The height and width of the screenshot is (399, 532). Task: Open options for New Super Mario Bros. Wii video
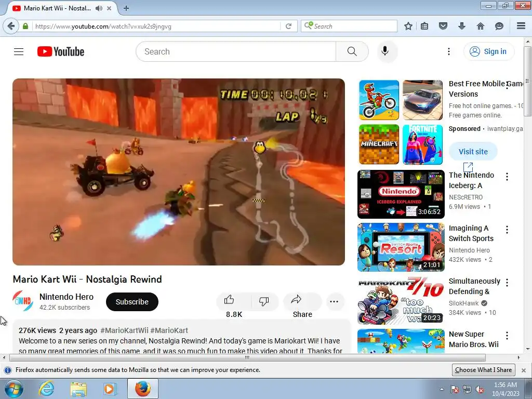507,336
